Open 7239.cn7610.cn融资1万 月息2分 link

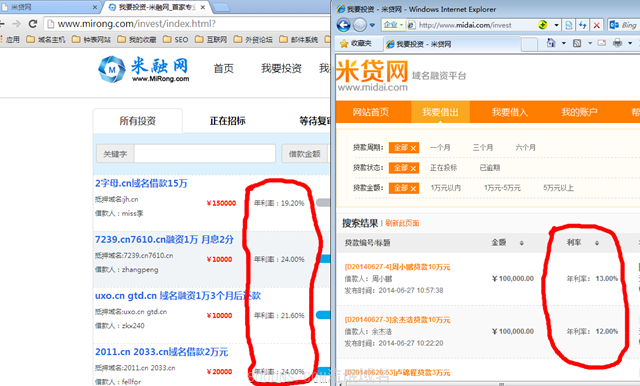point(164,240)
